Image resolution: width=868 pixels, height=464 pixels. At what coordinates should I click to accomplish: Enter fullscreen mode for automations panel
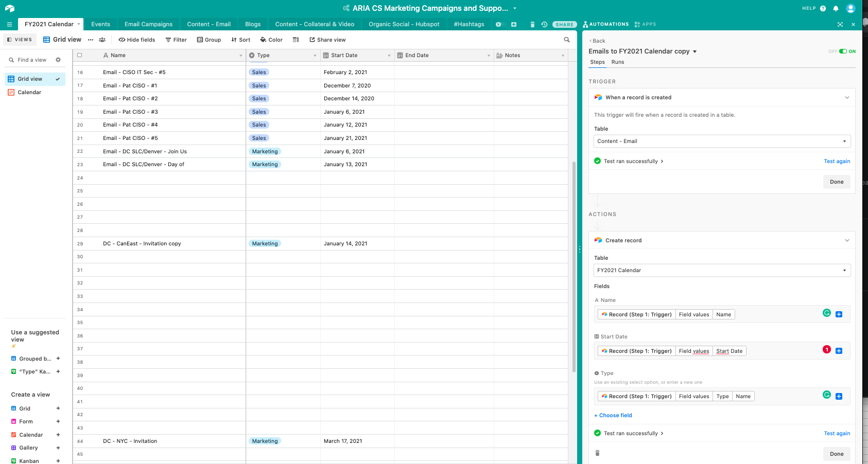point(840,24)
